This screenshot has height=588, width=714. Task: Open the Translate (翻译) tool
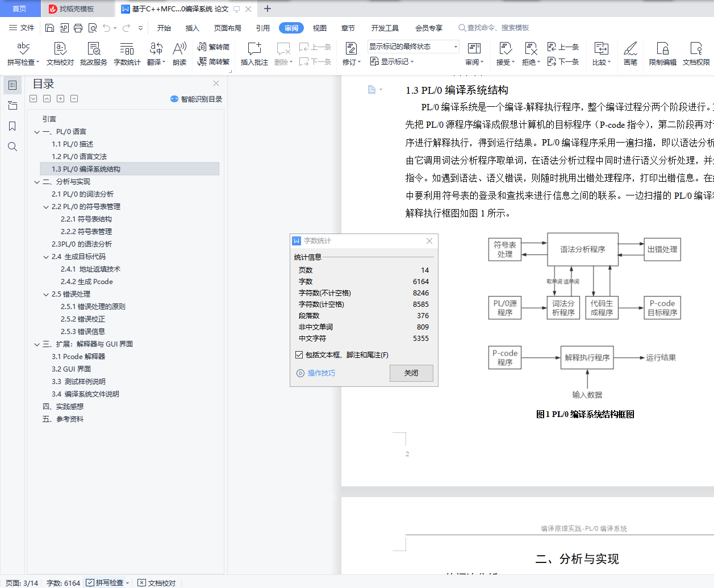tap(156, 54)
